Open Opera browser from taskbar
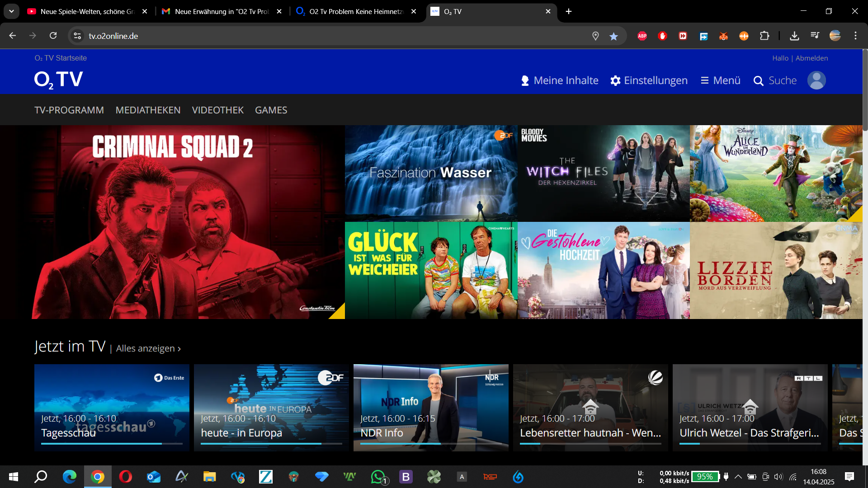The height and width of the screenshot is (488, 868). 126,477
